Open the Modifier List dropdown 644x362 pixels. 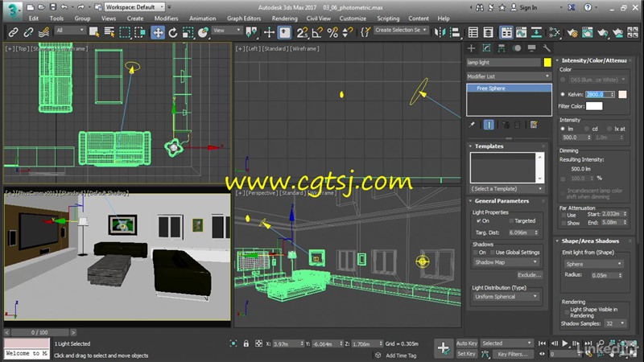[x=508, y=76]
